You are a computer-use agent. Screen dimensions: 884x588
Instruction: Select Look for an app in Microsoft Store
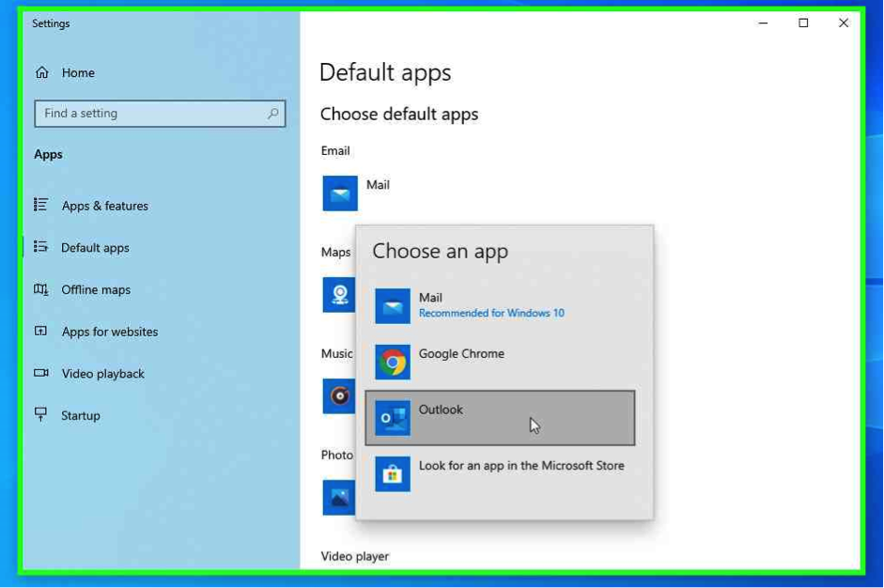(520, 466)
